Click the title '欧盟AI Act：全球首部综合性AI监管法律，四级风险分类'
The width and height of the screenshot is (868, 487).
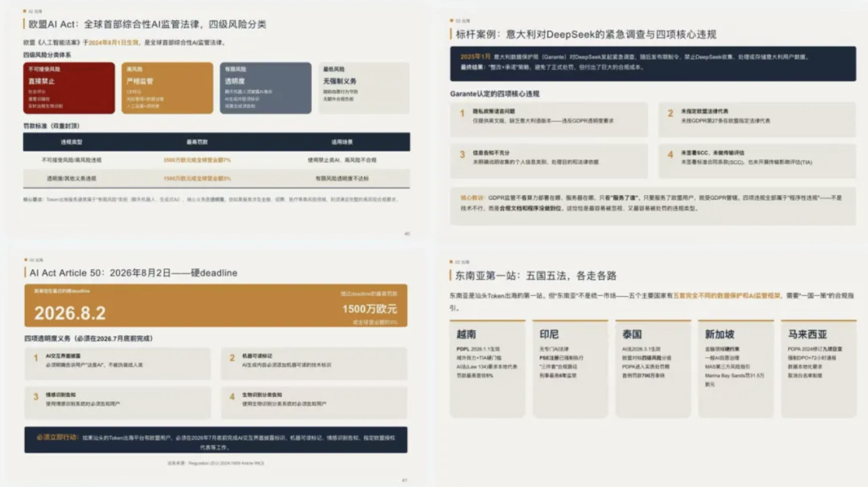point(148,24)
